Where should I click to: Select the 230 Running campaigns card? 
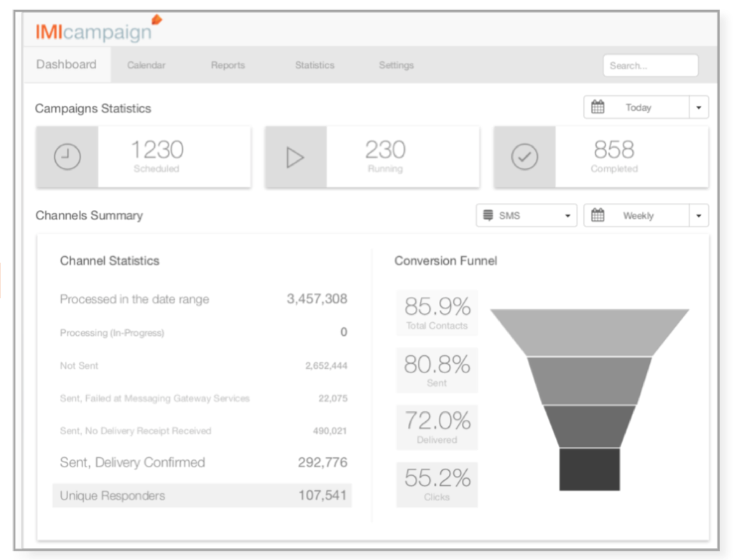click(372, 157)
